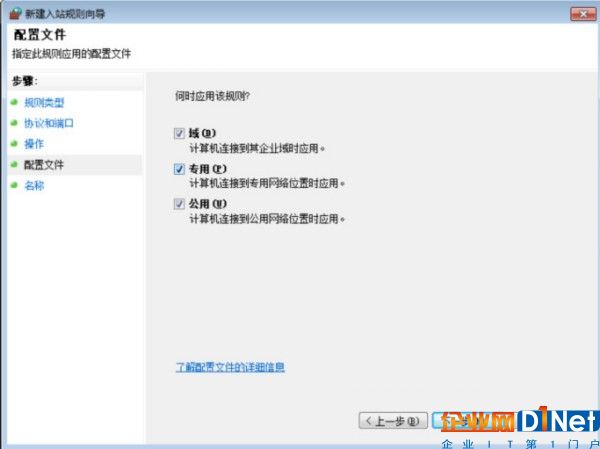Open 了解配置文件的详细信息 help link

pos(230,367)
